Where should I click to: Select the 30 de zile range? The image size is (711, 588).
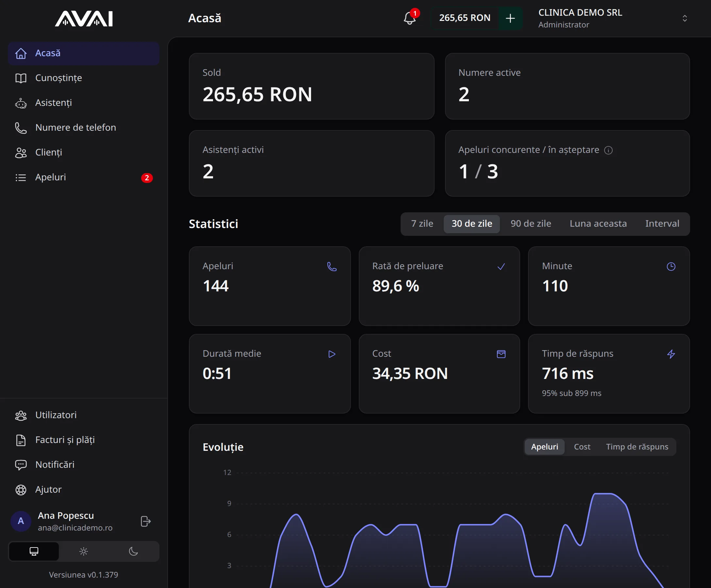(x=471, y=224)
